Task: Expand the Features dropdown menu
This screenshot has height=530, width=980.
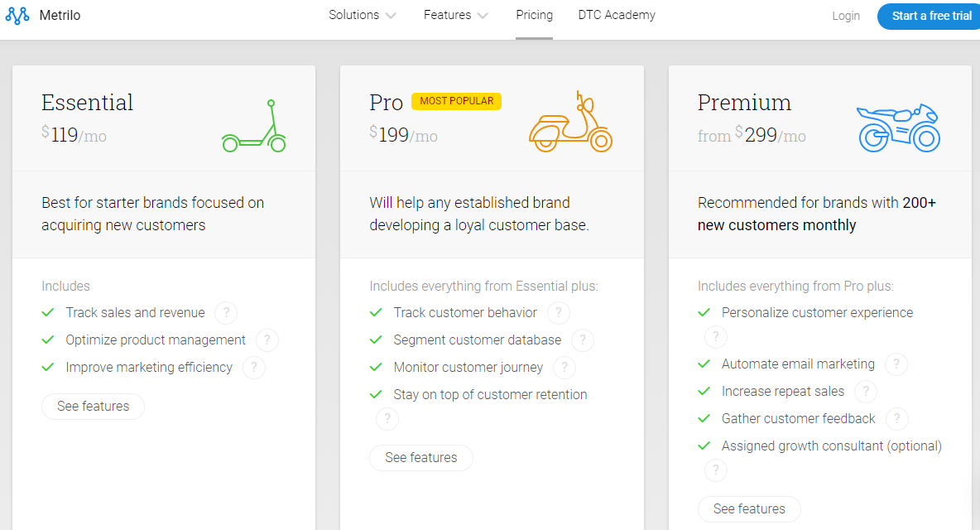Action: click(455, 15)
